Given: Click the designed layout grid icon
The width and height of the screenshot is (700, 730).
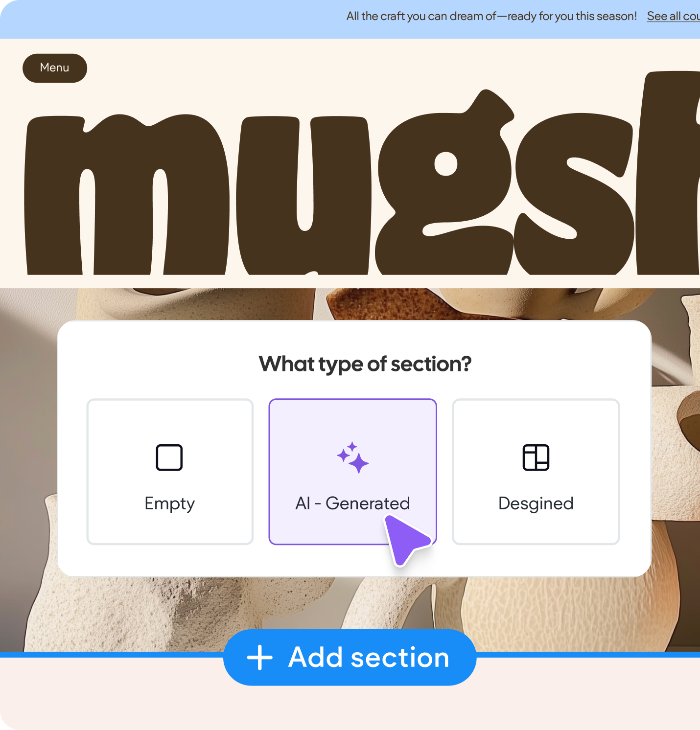Looking at the screenshot, I should pos(536,457).
